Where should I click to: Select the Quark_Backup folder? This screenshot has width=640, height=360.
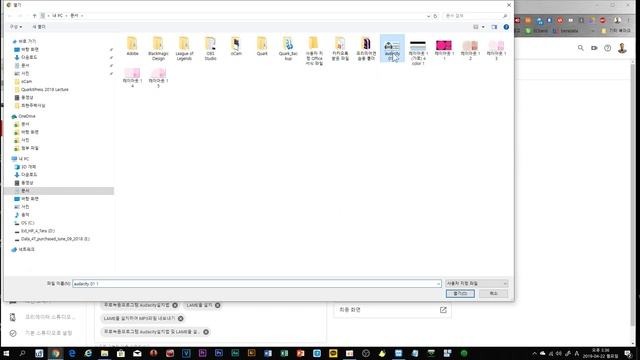point(288,48)
